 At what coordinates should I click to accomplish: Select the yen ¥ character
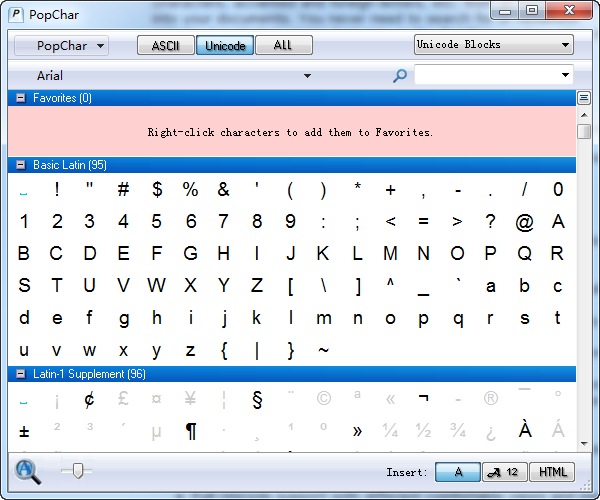click(x=190, y=399)
